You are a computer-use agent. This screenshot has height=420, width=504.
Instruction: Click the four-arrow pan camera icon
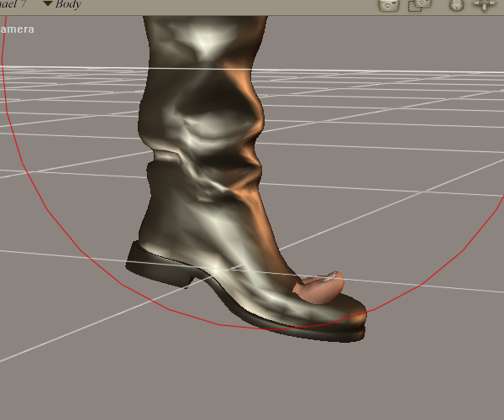[484, 5]
